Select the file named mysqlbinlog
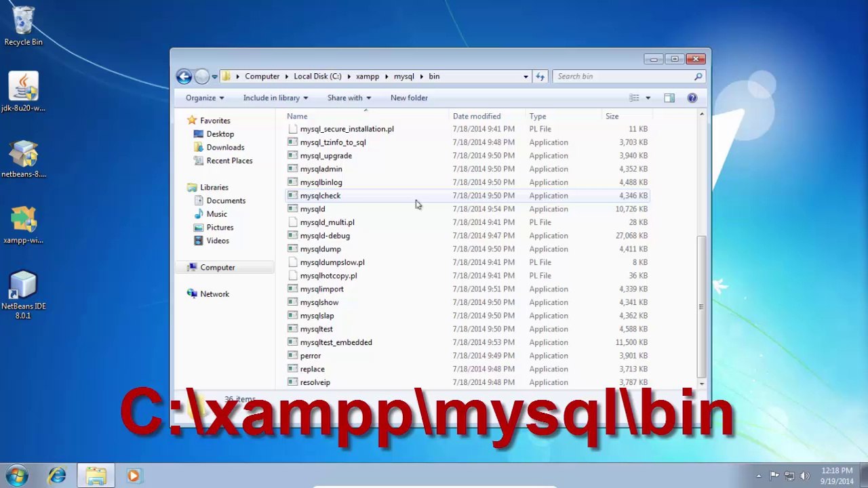Viewport: 868px width, 488px height. (321, 182)
